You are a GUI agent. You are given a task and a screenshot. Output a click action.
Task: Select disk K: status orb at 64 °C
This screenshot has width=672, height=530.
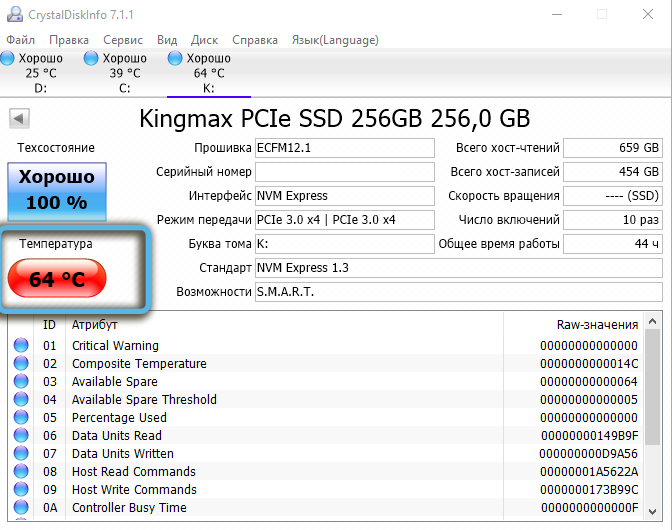pos(176,59)
